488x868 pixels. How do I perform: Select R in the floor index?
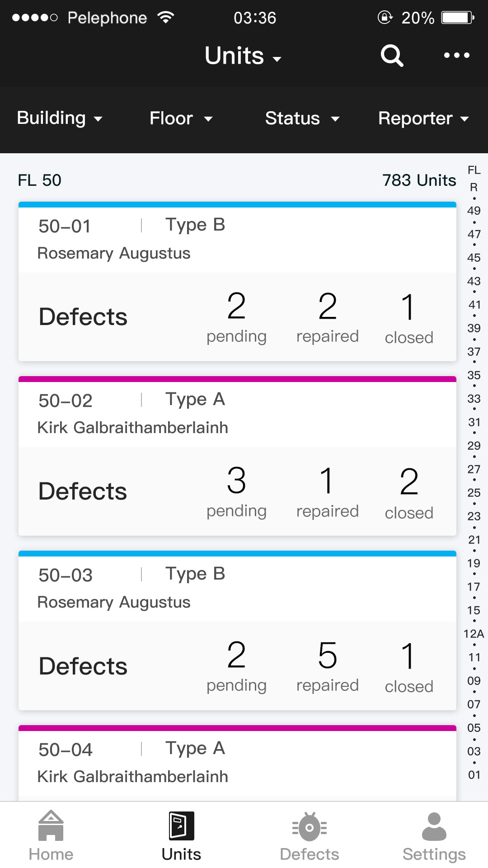pos(474,187)
